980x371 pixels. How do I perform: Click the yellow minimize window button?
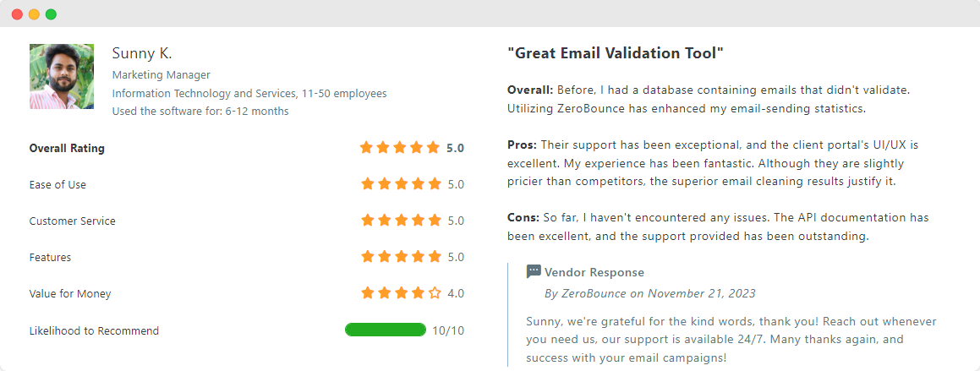tap(34, 14)
